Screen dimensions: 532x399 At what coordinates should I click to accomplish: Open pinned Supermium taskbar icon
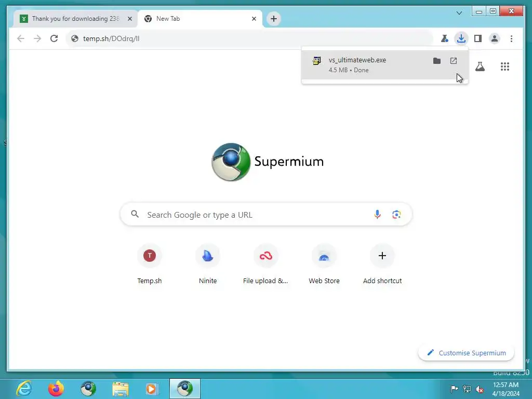click(88, 388)
